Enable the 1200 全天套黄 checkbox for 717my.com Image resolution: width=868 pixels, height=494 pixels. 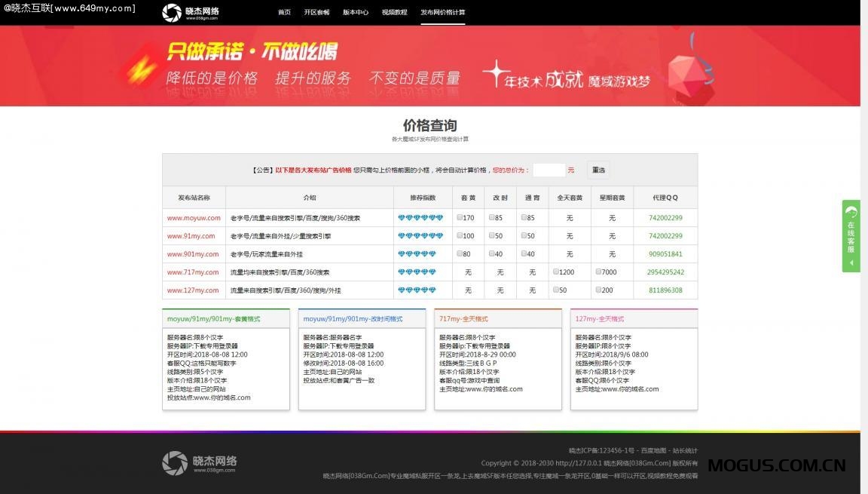555,272
